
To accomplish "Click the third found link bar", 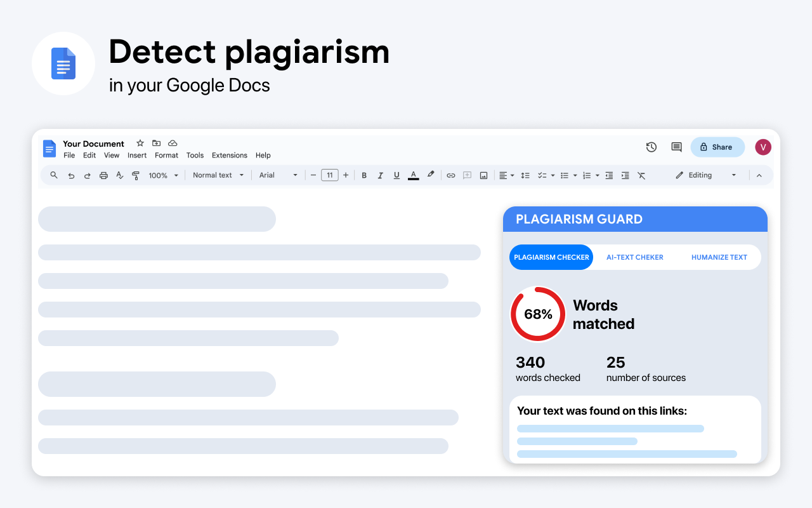I will pyautogui.click(x=627, y=454).
